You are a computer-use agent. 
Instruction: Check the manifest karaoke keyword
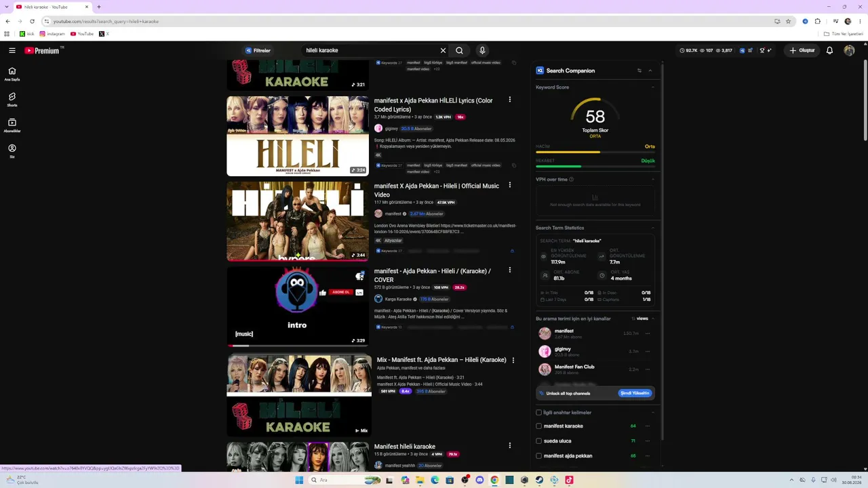pyautogui.click(x=539, y=426)
